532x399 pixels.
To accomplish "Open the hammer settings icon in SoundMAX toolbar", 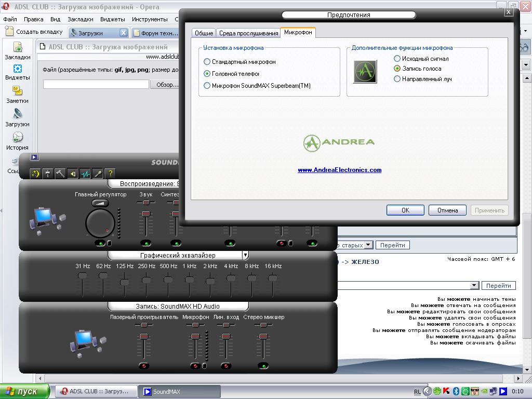I will (x=60, y=174).
